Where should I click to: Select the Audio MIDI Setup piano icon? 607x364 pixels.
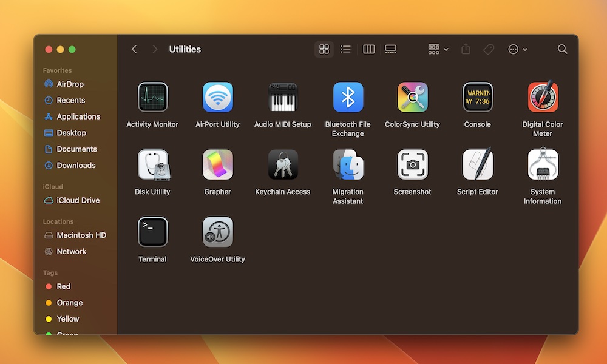(x=283, y=96)
